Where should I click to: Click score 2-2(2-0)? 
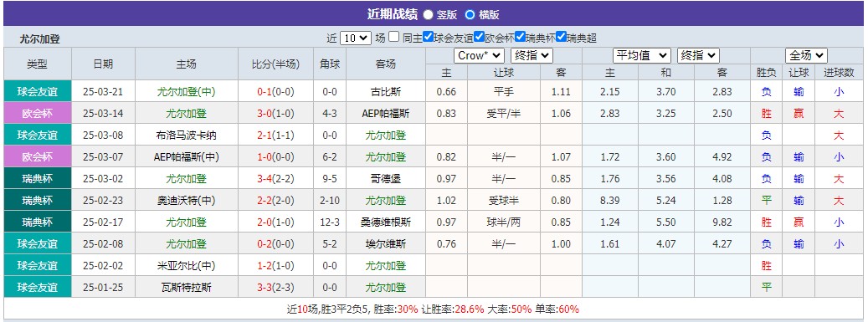pyautogui.click(x=275, y=200)
